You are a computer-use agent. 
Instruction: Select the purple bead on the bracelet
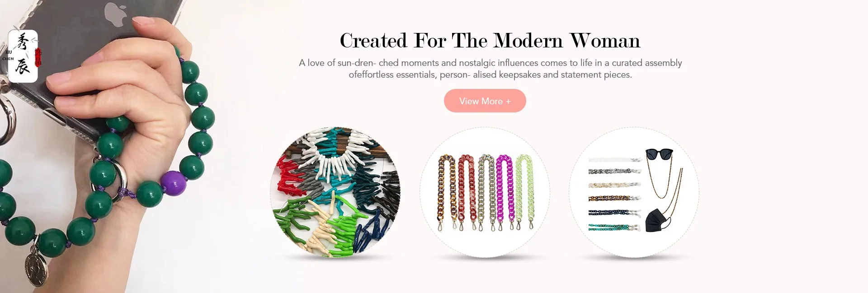pyautogui.click(x=173, y=183)
